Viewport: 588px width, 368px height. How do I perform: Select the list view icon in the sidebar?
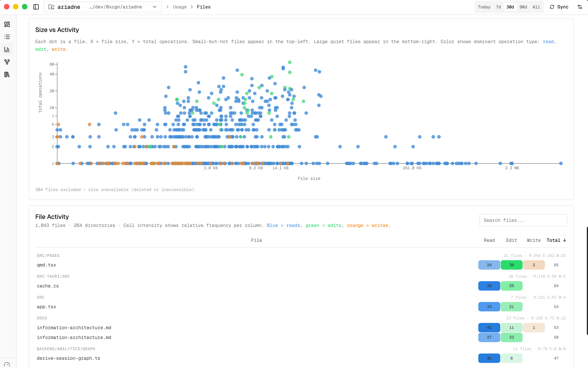[x=7, y=37]
